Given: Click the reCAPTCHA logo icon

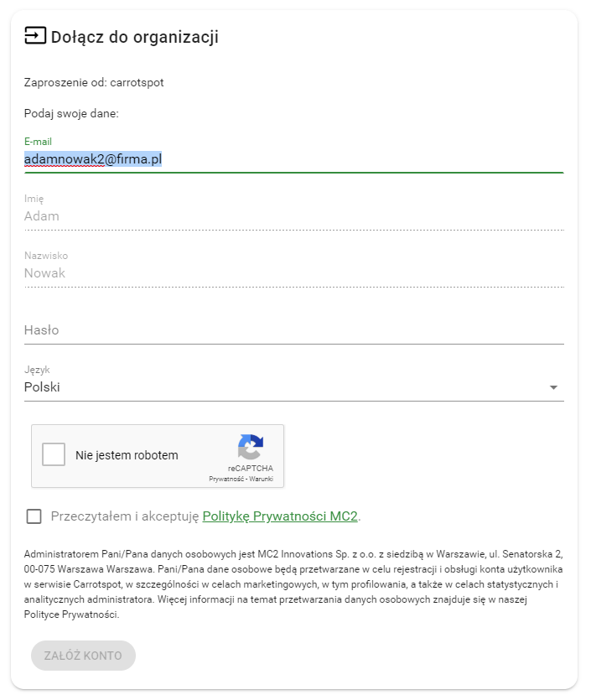Looking at the screenshot, I should click(250, 447).
